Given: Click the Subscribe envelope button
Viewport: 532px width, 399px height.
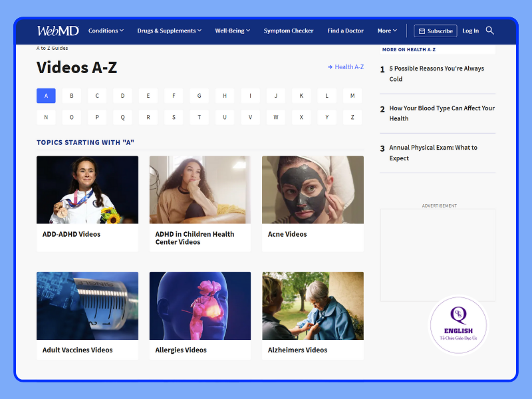Looking at the screenshot, I should tap(436, 31).
